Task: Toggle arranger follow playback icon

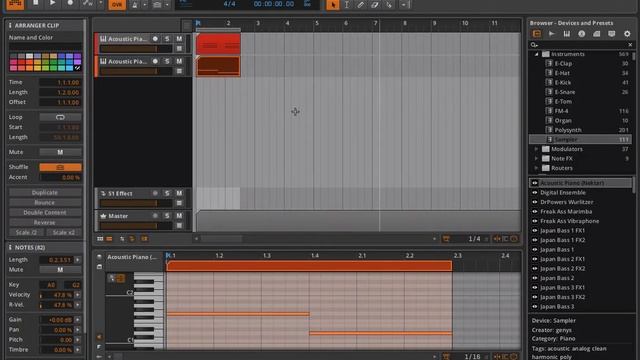Action: point(446,239)
